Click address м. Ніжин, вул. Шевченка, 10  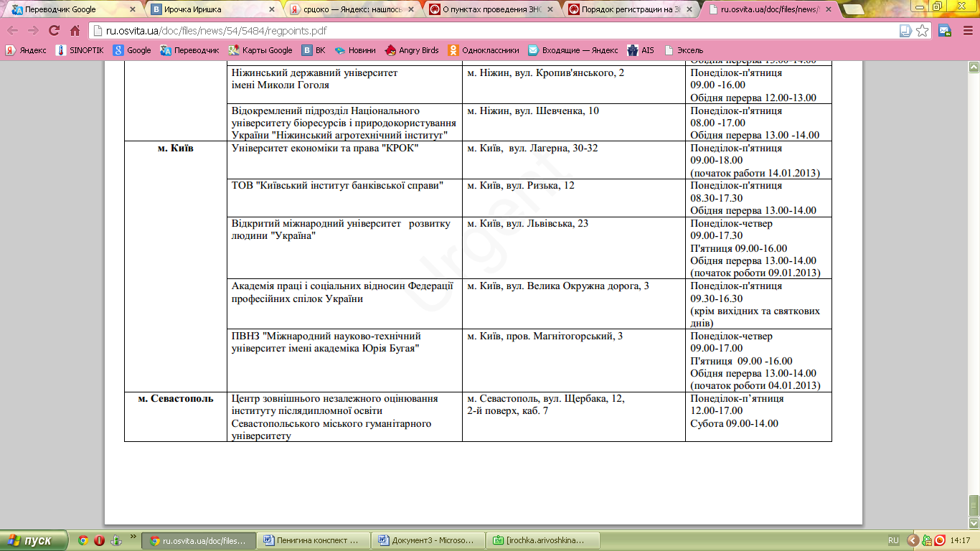pyautogui.click(x=533, y=110)
